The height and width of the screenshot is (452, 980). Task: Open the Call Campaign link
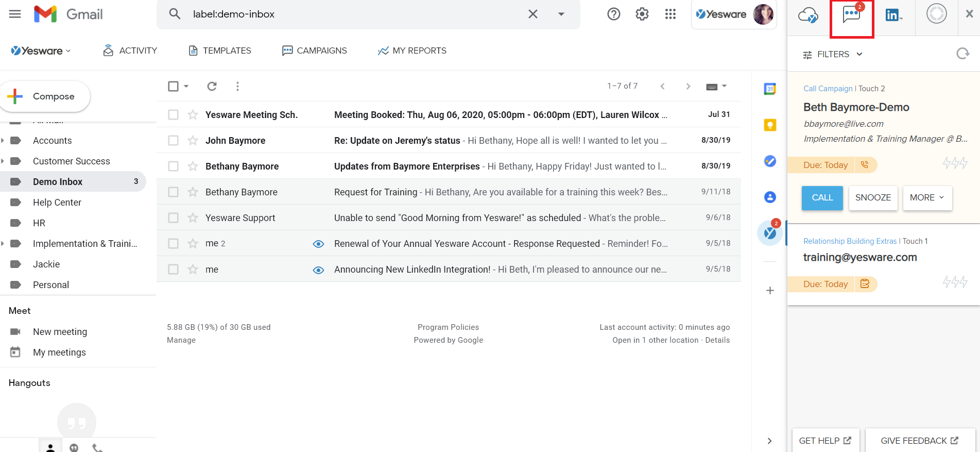[828, 89]
